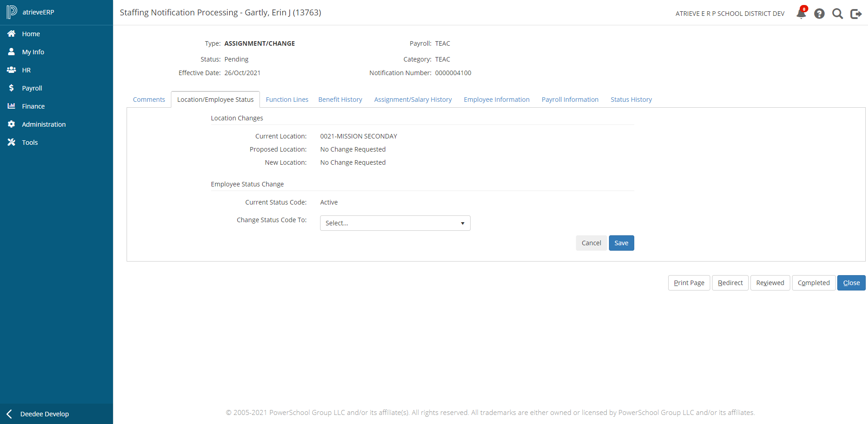Click the Redirect button

(x=730, y=283)
